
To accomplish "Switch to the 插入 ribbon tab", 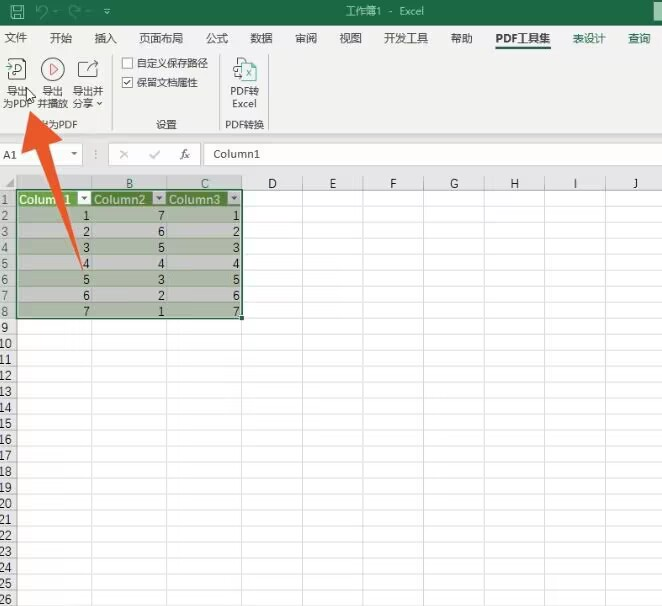I will pyautogui.click(x=105, y=38).
